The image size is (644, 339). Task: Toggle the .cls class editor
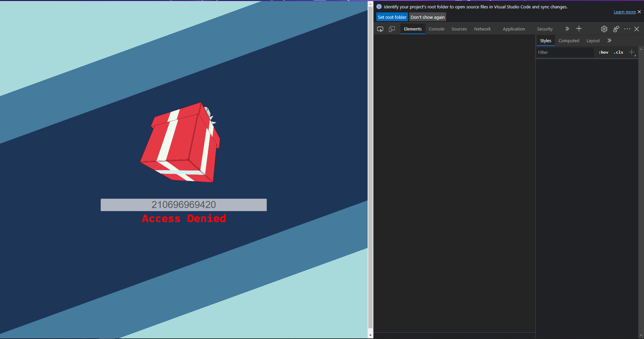[x=619, y=52]
